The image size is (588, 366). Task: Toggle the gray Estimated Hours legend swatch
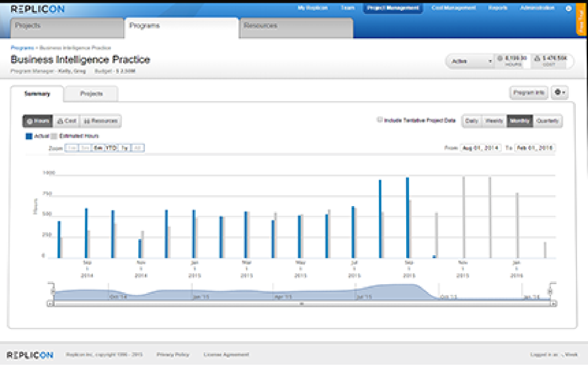pyautogui.click(x=54, y=136)
